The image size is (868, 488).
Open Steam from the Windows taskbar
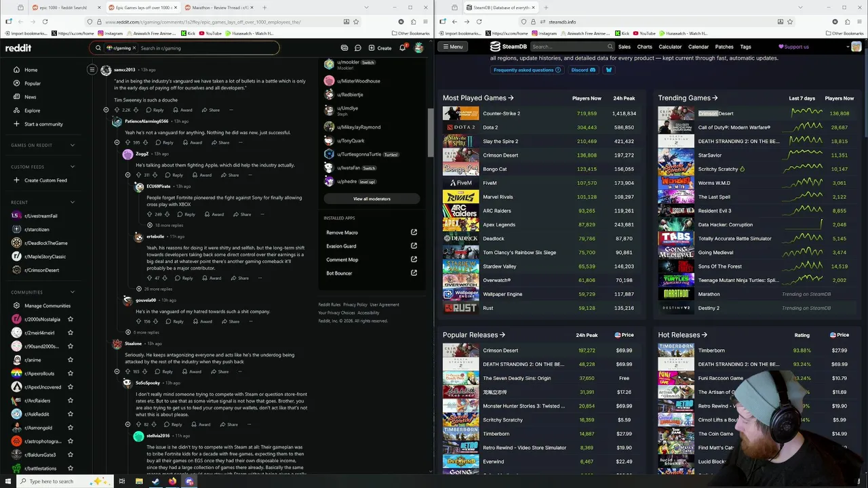click(x=155, y=481)
